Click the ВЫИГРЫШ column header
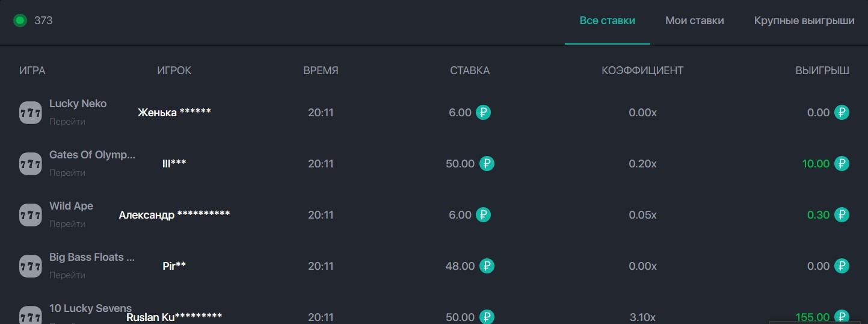Viewport: 868px width, 324px height. click(822, 70)
